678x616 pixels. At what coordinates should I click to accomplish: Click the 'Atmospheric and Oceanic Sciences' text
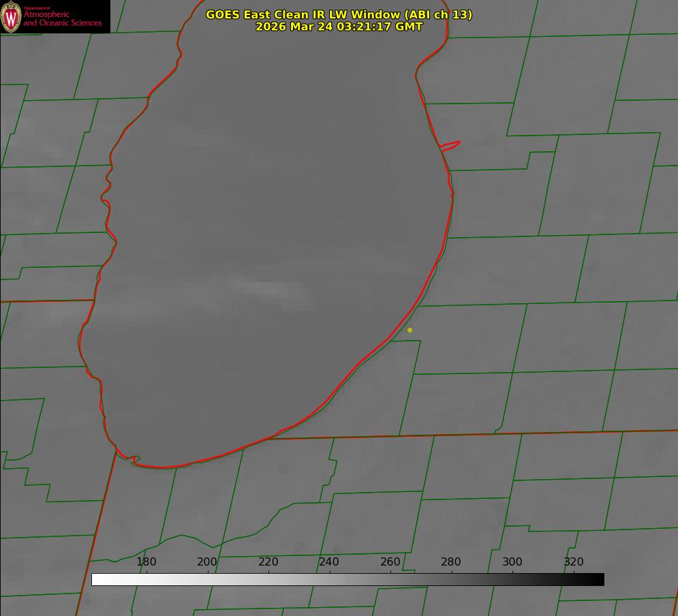(63, 18)
